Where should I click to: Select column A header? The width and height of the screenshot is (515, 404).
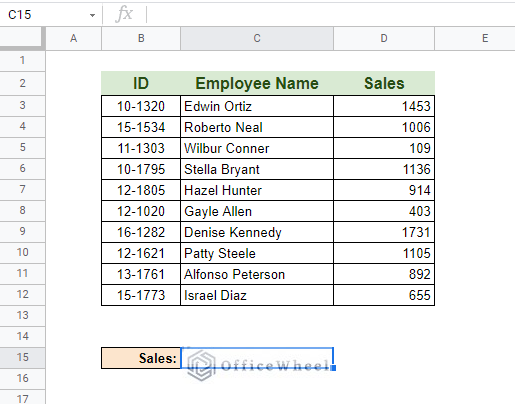pos(73,38)
